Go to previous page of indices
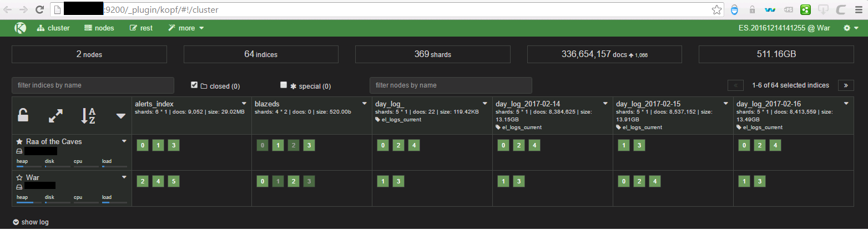 735,85
